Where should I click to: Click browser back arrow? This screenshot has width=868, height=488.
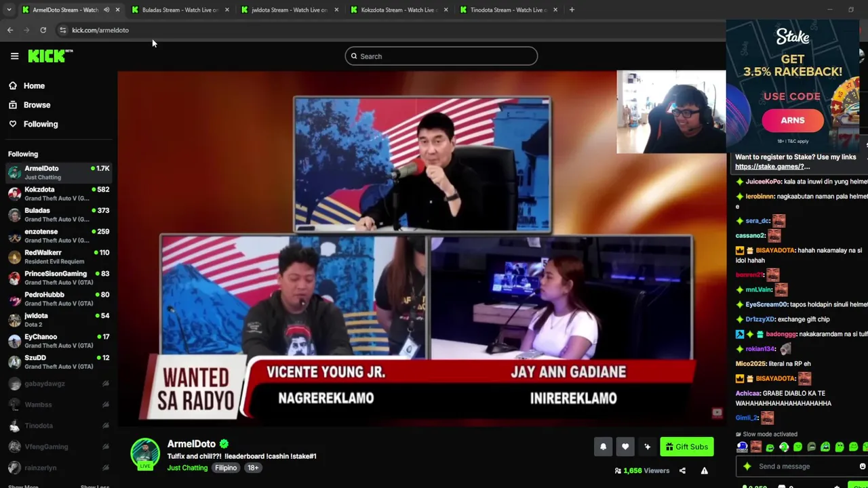(10, 30)
